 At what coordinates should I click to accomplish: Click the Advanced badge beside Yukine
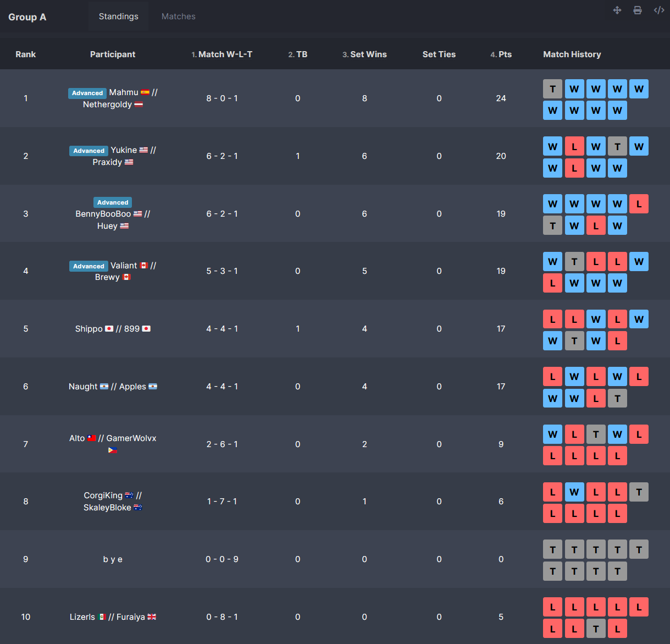pos(88,151)
